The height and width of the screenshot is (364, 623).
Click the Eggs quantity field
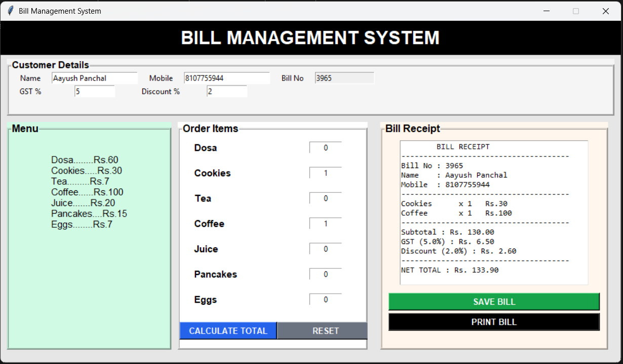click(326, 300)
